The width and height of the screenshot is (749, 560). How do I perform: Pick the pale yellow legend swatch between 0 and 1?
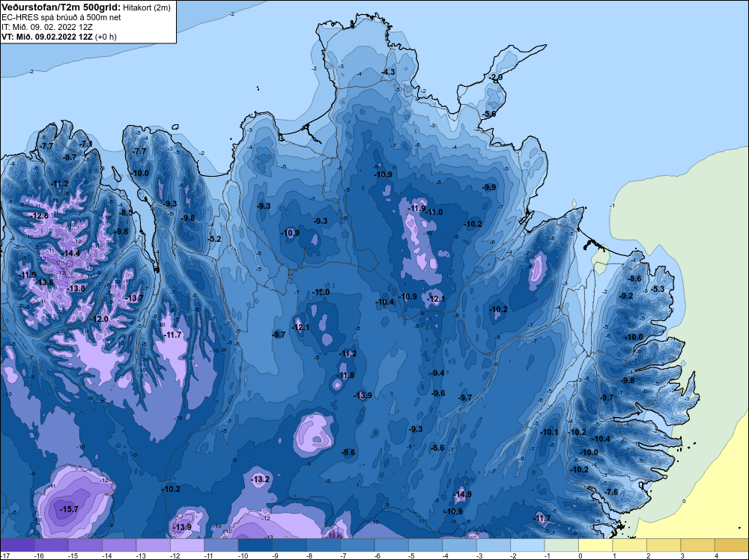pos(595,545)
